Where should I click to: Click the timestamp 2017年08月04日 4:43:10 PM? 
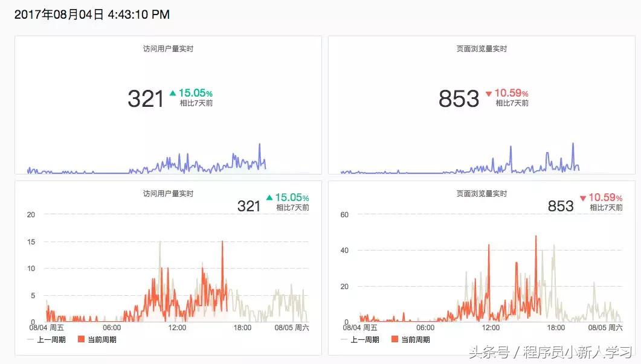coord(91,13)
